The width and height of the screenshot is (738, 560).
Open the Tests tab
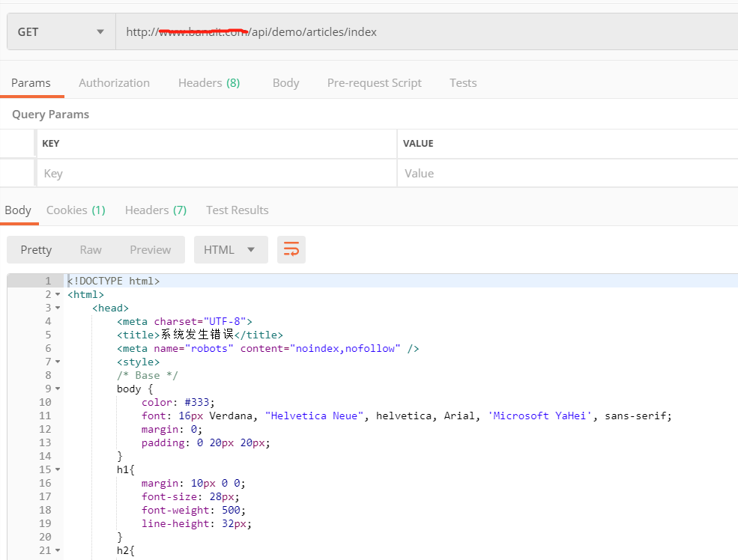pyautogui.click(x=463, y=83)
